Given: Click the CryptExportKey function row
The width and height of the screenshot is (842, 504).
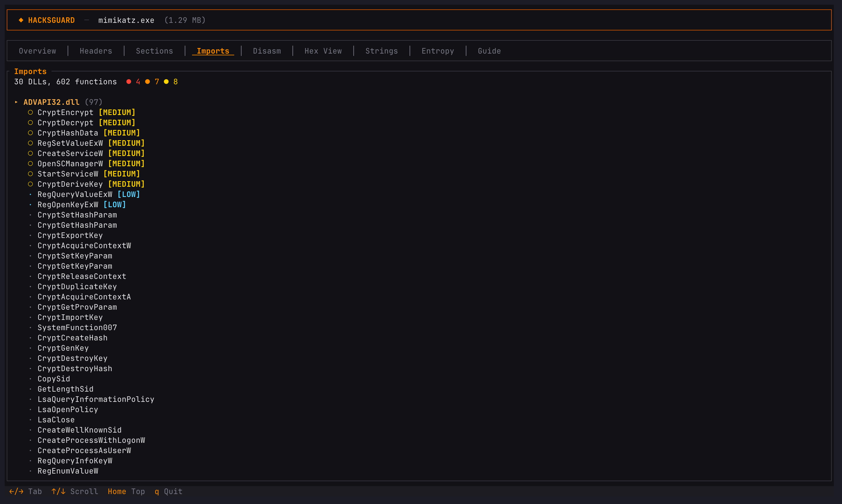Looking at the screenshot, I should (70, 235).
